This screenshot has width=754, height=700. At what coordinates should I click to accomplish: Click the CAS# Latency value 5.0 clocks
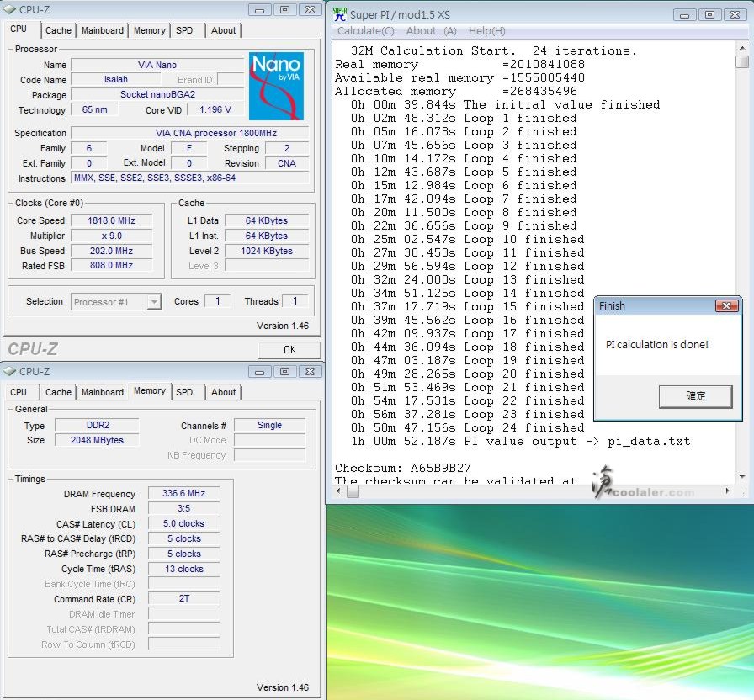(x=183, y=523)
